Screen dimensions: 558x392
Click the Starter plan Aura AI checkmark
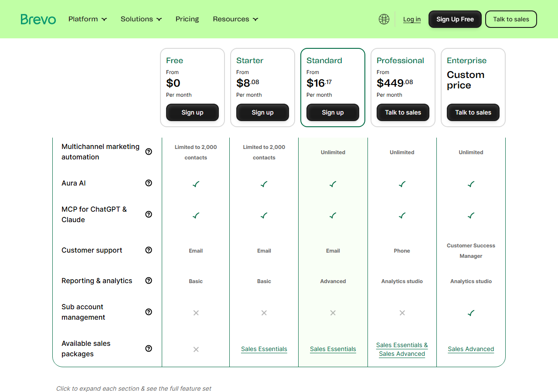click(264, 184)
